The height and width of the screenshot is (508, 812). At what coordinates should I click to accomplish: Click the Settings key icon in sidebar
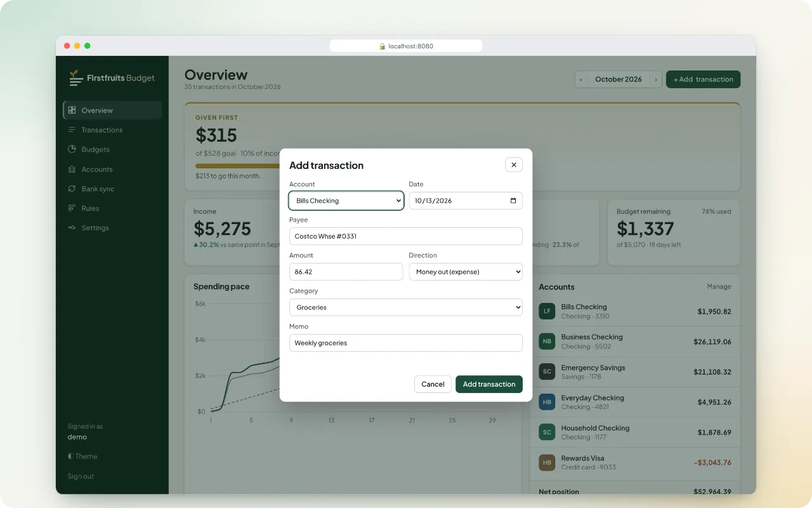click(x=72, y=228)
